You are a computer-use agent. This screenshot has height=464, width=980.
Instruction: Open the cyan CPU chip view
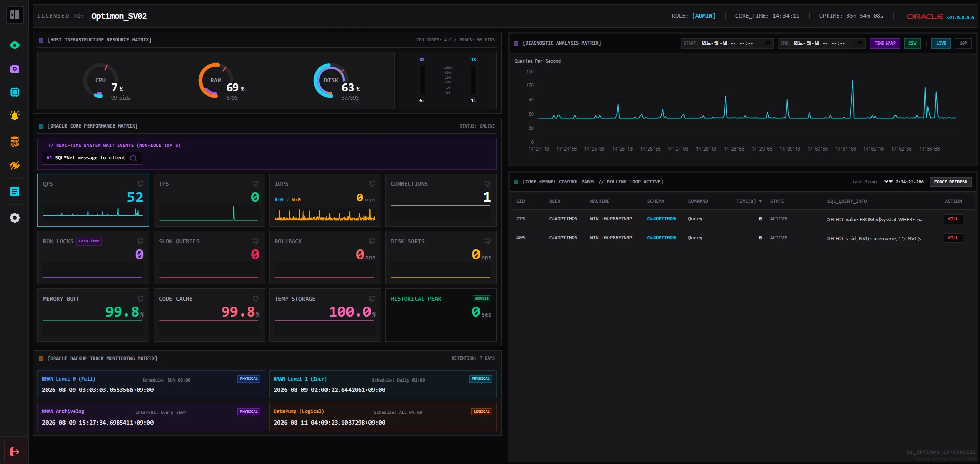point(15,92)
